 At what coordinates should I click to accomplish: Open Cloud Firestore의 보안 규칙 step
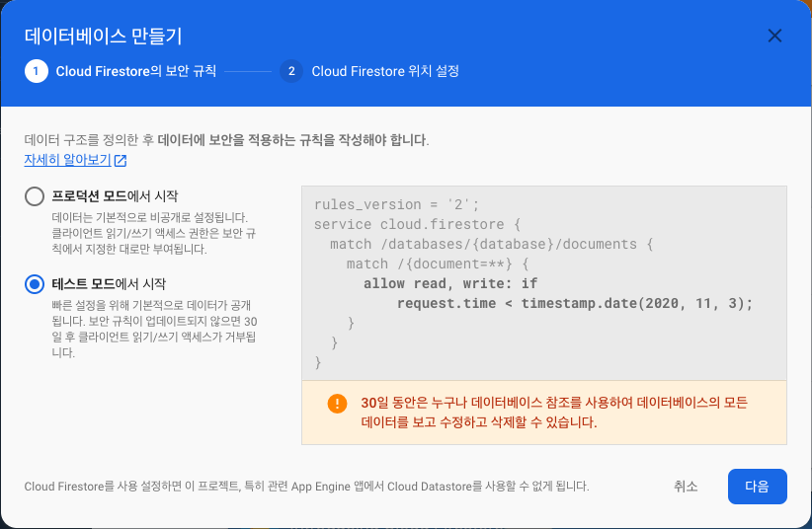click(136, 71)
